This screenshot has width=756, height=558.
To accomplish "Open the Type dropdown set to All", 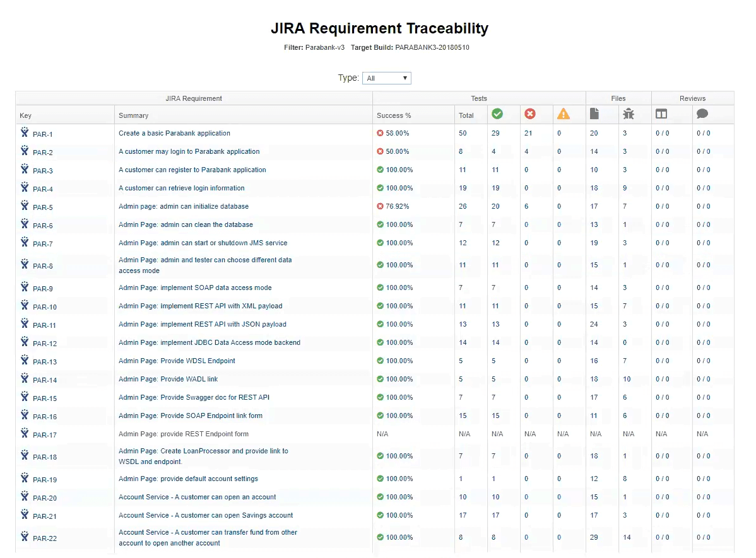I will [387, 78].
